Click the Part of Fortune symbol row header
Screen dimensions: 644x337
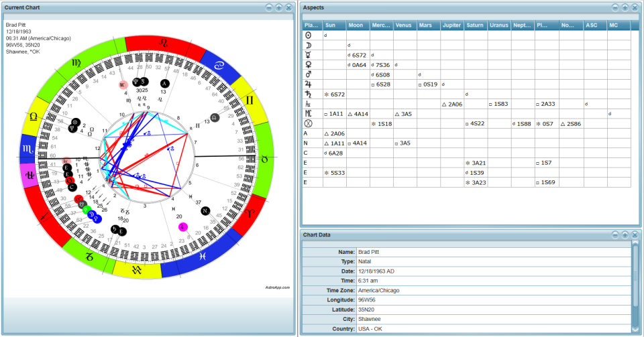[309, 123]
